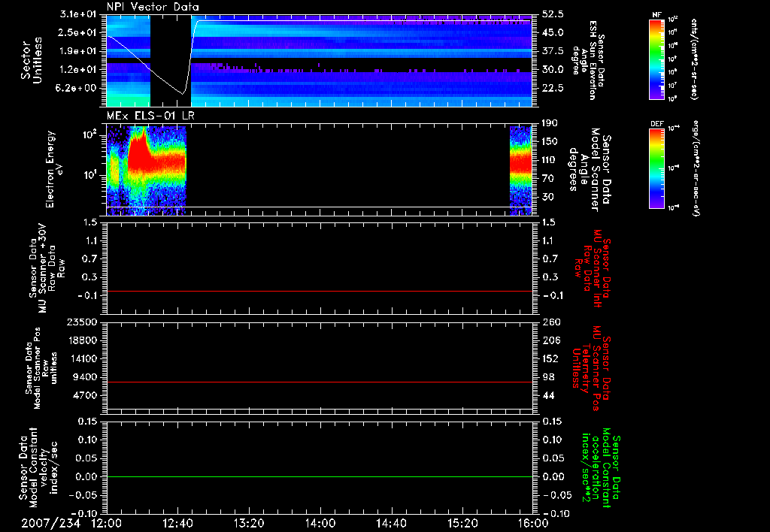Image resolution: width=770 pixels, height=532 pixels.
Task: Click the '14:40' time axis label
Action: click(391, 523)
